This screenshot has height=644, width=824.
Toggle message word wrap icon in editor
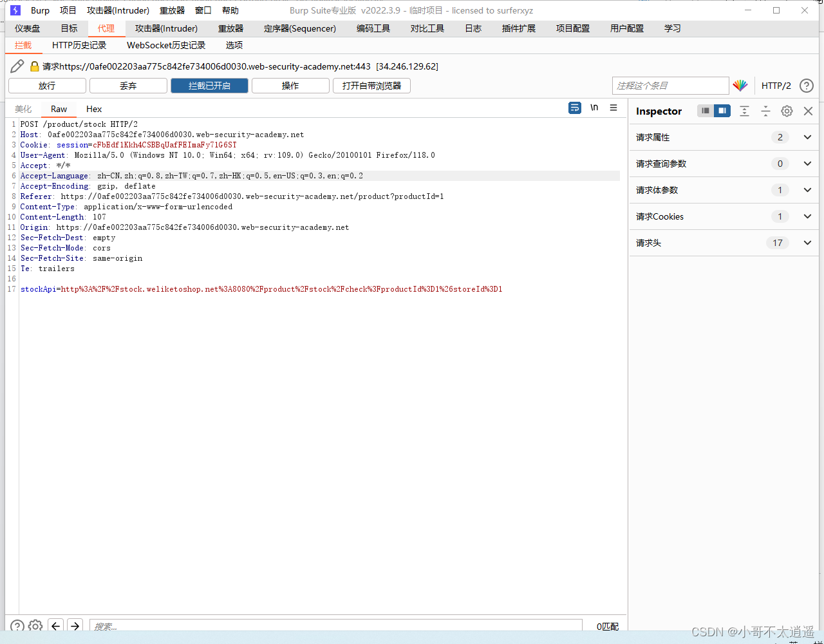click(x=575, y=108)
